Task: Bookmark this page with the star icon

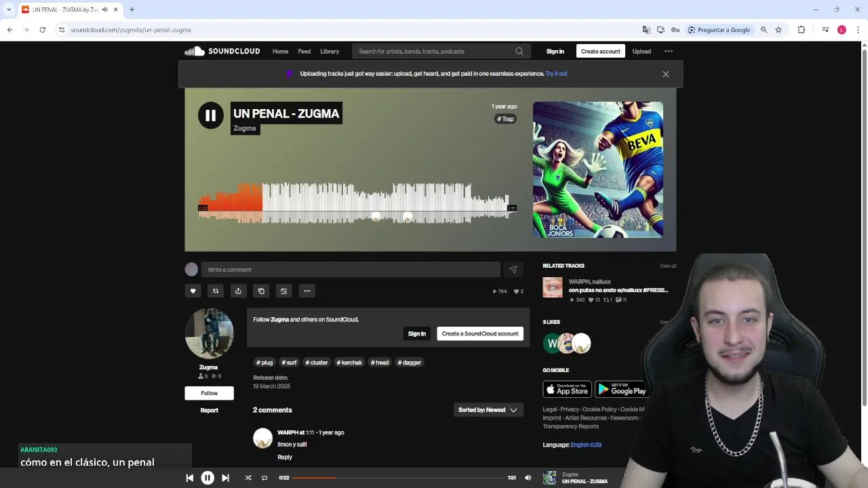Action: click(778, 30)
